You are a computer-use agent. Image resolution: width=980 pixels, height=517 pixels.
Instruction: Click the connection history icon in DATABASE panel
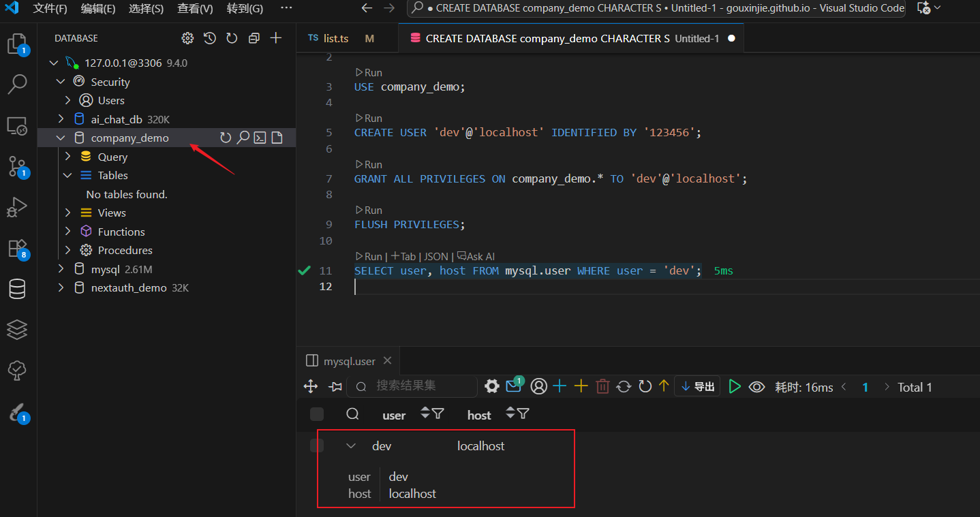point(209,38)
